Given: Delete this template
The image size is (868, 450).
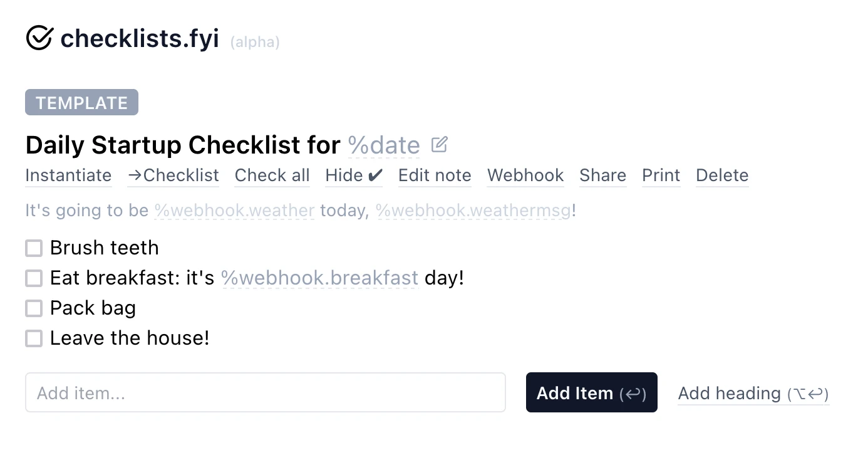Looking at the screenshot, I should pyautogui.click(x=722, y=175).
